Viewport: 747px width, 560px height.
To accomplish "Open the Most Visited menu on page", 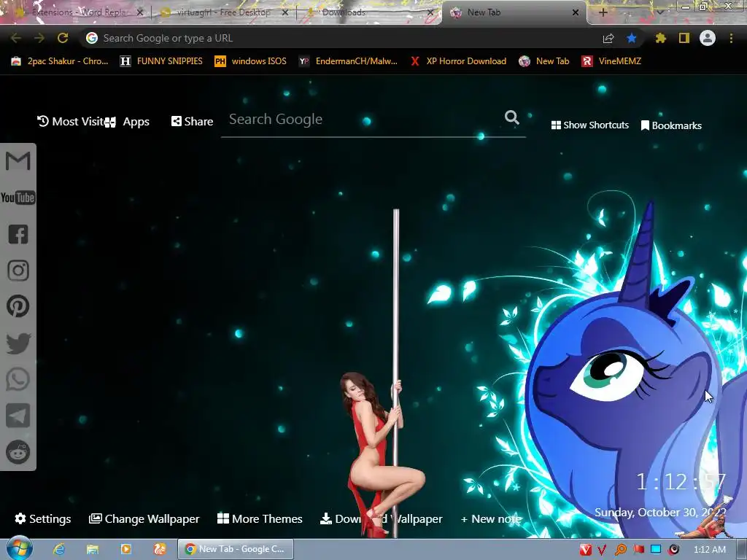I will (x=71, y=122).
